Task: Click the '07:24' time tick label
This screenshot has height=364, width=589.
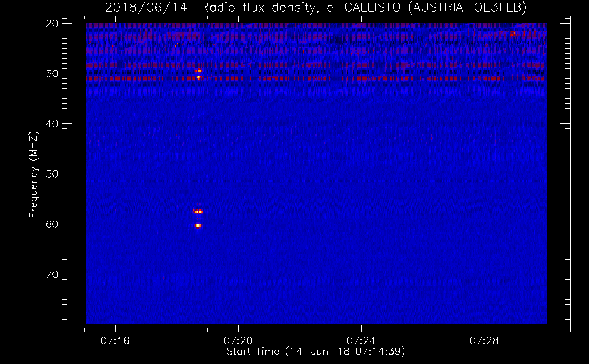Action: pos(361,341)
